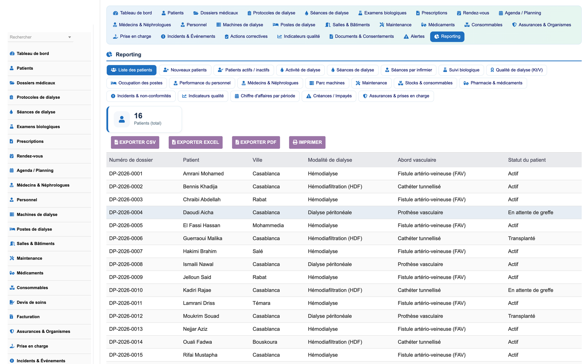Click the Exporter Excel button
The image size is (588, 364).
pos(195,142)
